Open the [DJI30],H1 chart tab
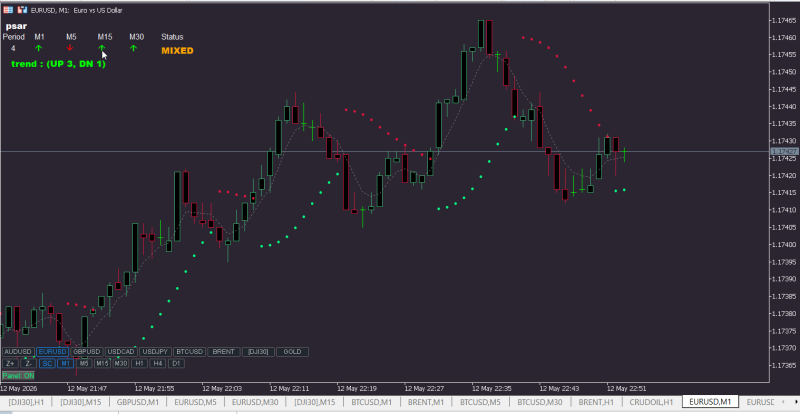The image size is (800, 414). 26,402
